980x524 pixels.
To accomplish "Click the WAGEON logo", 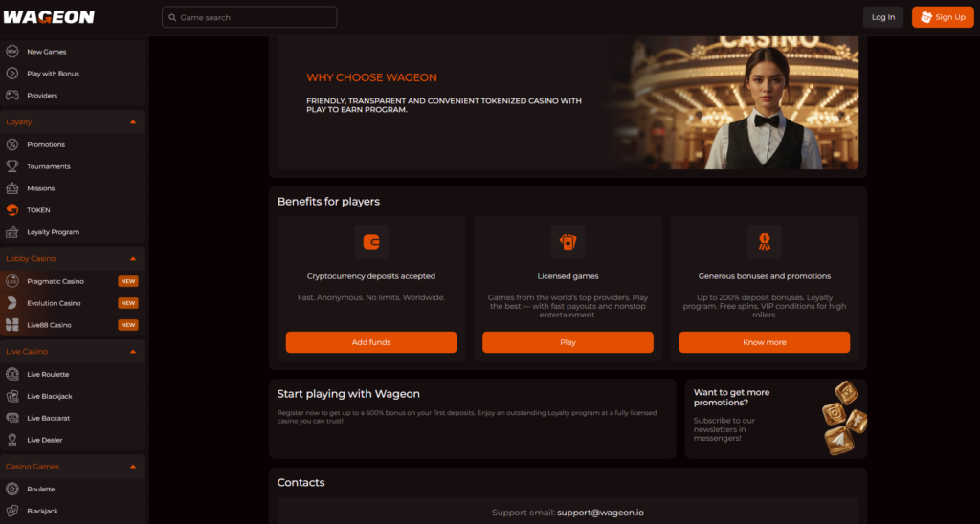I will 49,17.
